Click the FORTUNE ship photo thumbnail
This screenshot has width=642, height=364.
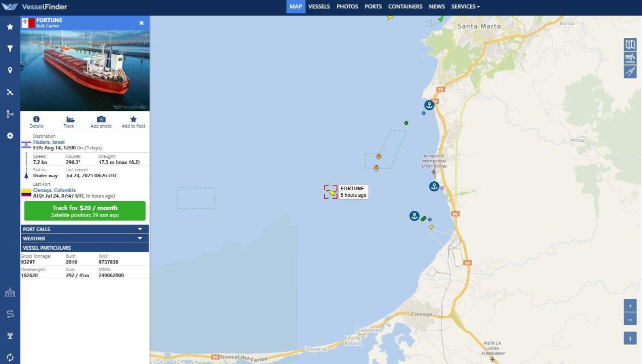[84, 70]
